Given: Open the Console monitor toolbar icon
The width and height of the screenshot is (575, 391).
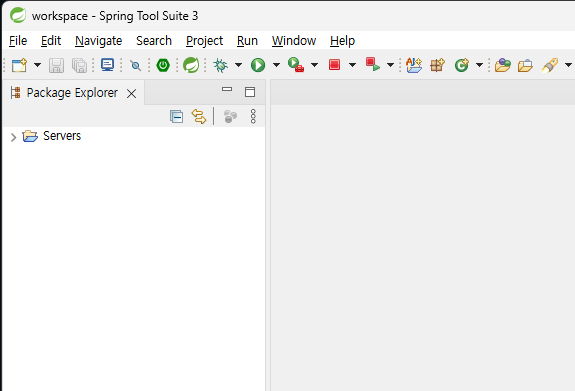Looking at the screenshot, I should pyautogui.click(x=107, y=65).
